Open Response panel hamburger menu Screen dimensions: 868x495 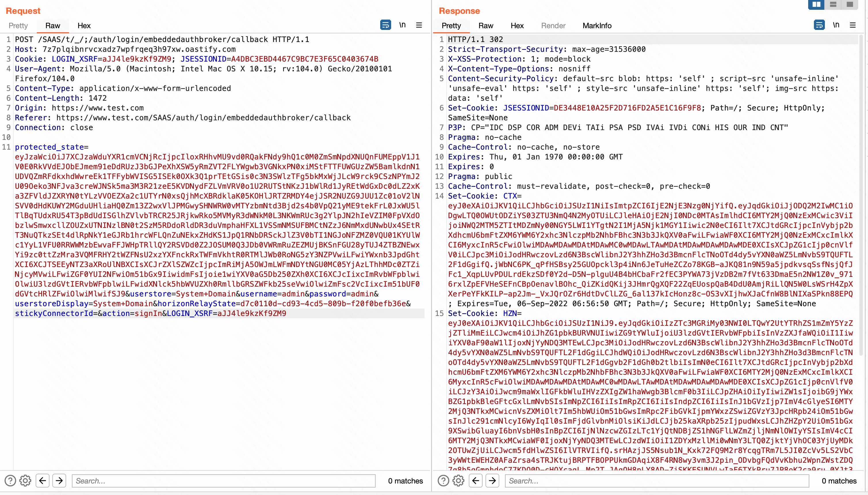853,25
